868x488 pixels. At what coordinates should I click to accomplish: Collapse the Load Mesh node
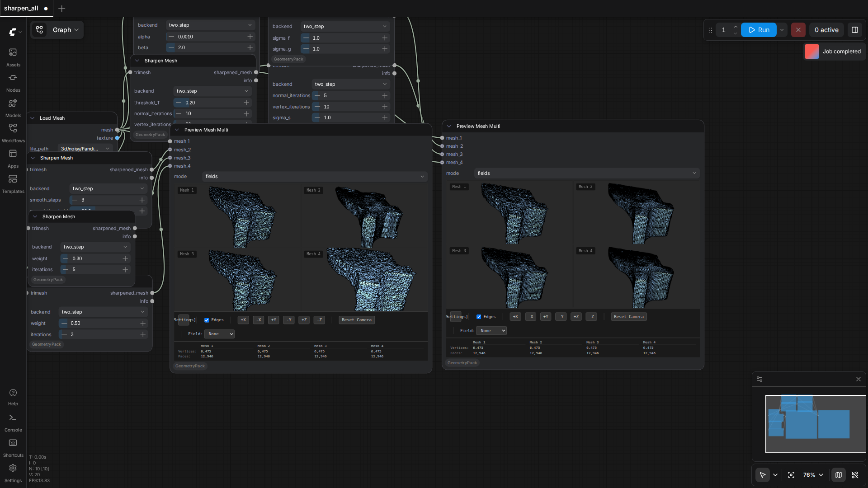pyautogui.click(x=33, y=118)
